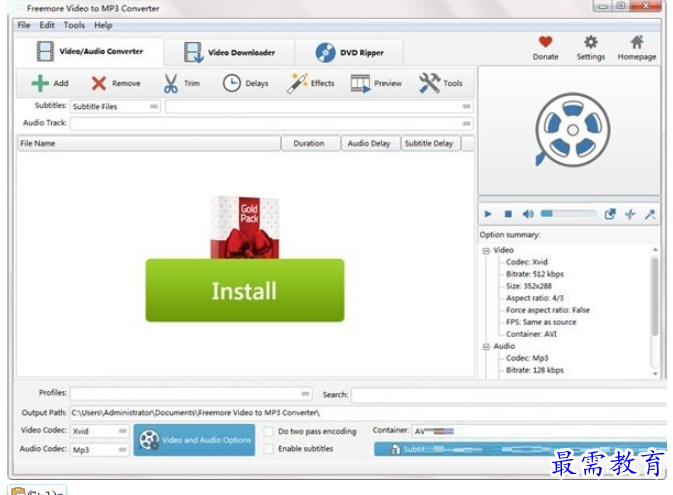Open the Audio Track dropdown

pyautogui.click(x=272, y=124)
